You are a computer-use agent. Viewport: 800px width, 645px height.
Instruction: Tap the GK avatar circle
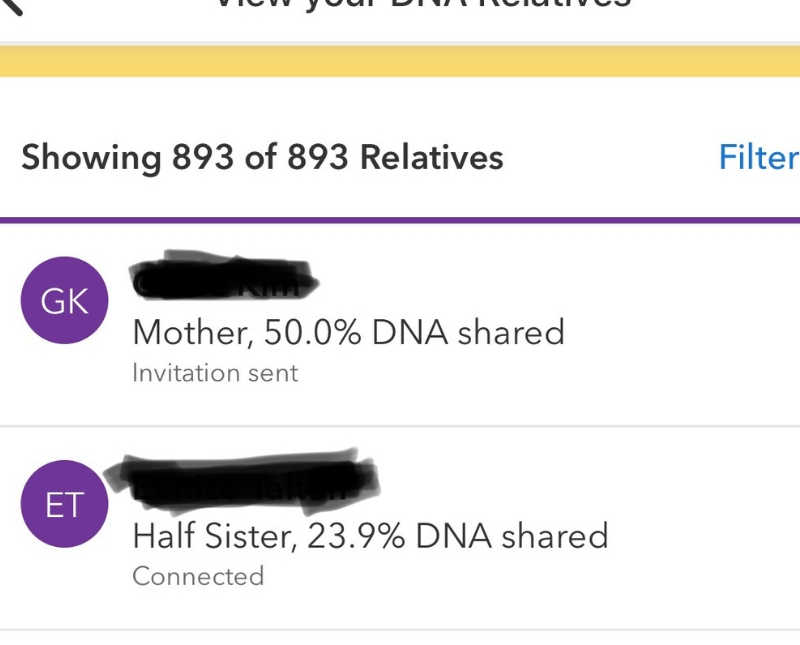tap(64, 300)
